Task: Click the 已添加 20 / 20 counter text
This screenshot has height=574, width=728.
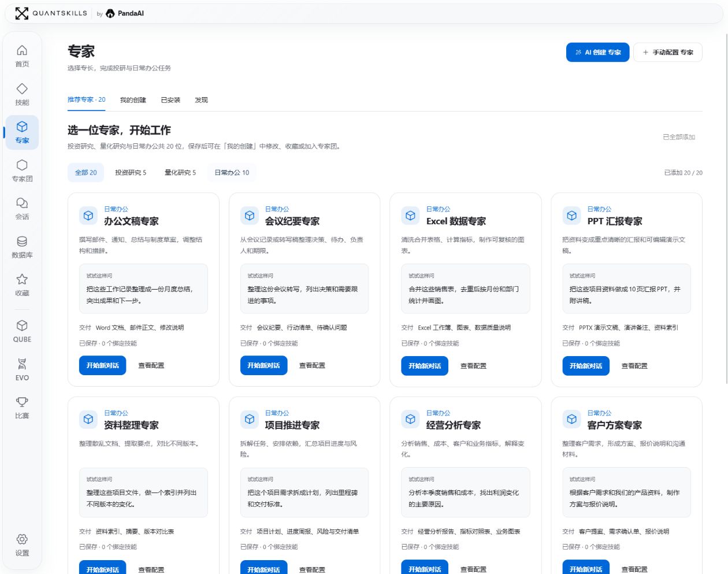Action: click(x=683, y=173)
